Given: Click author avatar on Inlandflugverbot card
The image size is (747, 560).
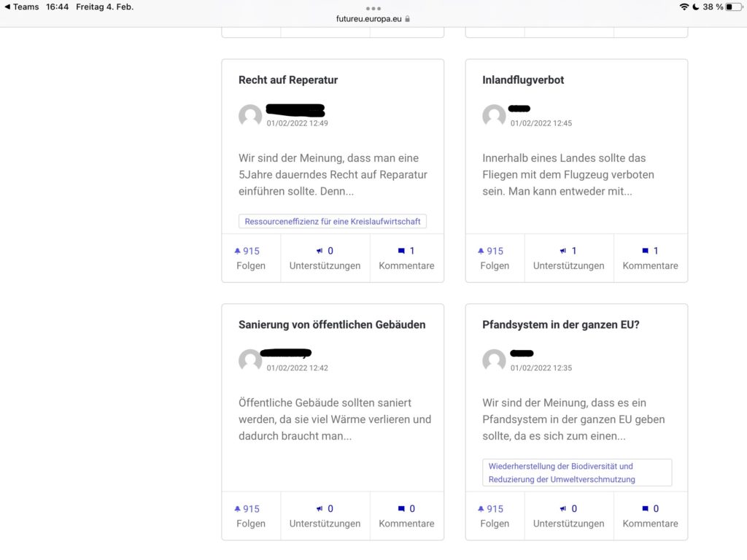Looking at the screenshot, I should coord(494,117).
